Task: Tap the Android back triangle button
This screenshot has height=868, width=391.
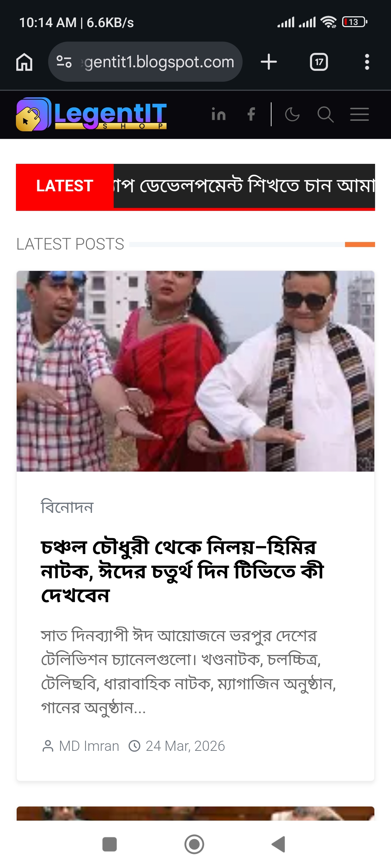Action: (278, 844)
